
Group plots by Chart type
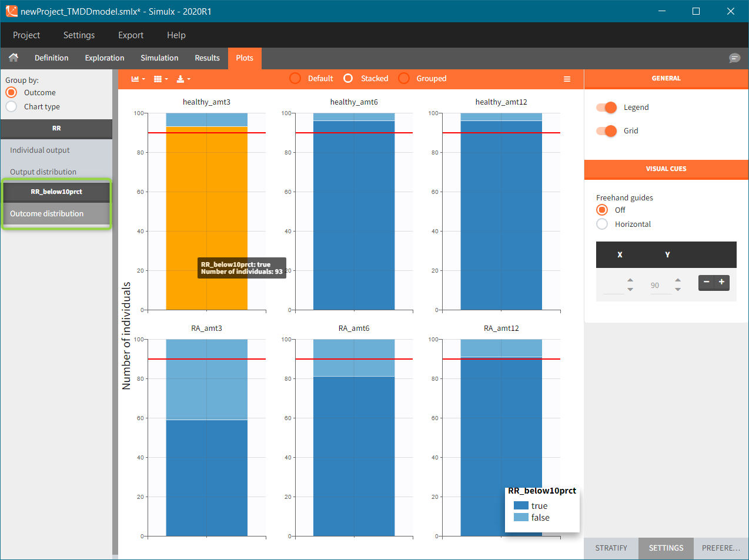click(12, 107)
